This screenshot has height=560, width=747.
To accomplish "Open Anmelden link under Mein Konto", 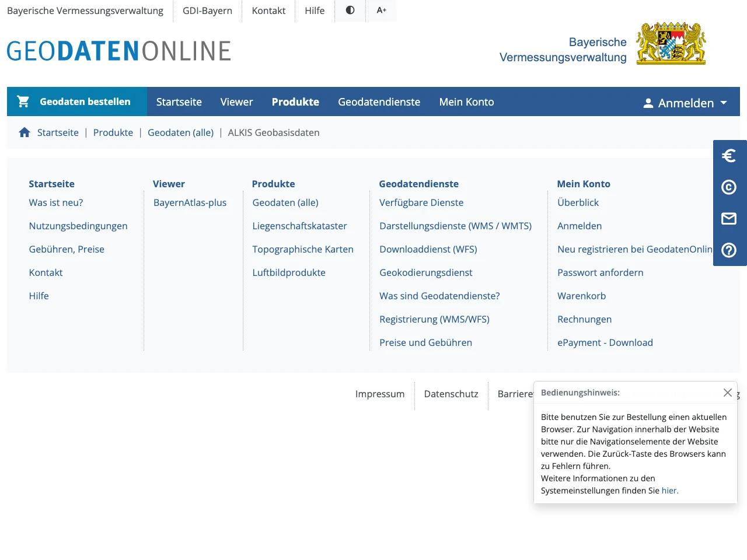I will [580, 226].
